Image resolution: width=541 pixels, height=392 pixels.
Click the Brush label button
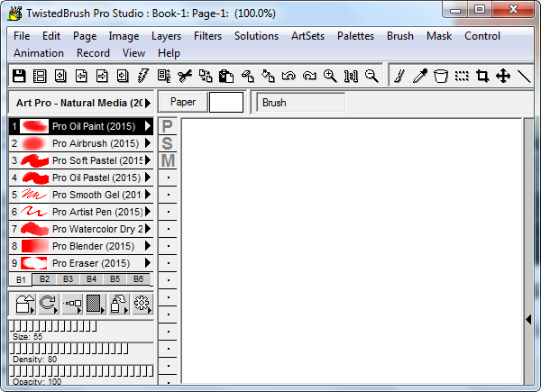[x=301, y=103]
